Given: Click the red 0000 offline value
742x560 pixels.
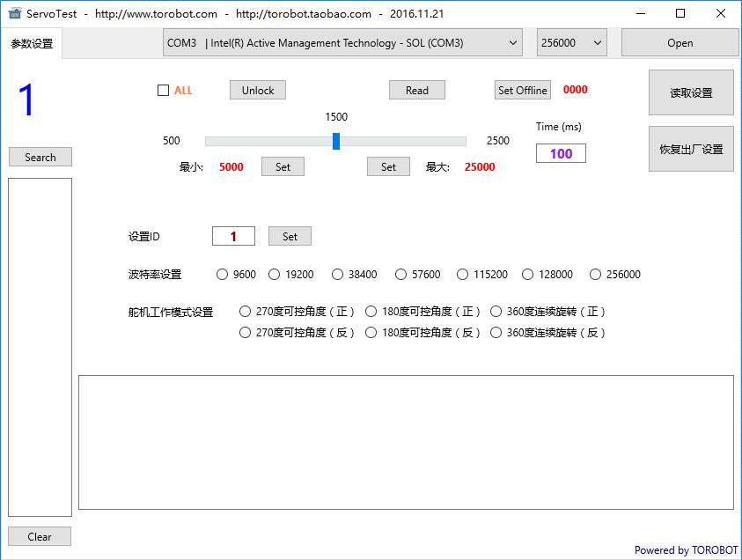Looking at the screenshot, I should pos(576,90).
